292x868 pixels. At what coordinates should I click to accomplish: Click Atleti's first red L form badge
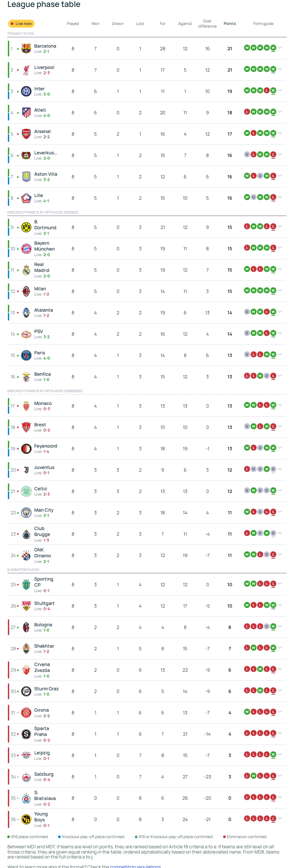[247, 112]
